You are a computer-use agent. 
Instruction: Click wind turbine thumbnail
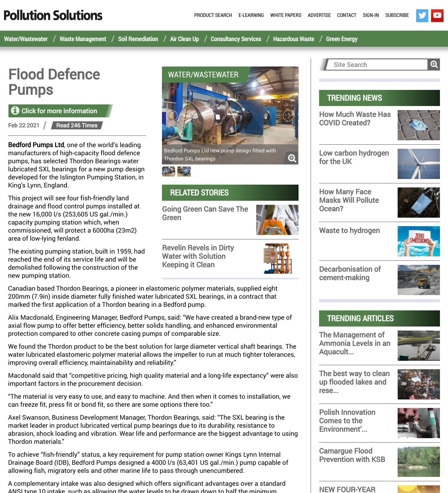click(419, 164)
